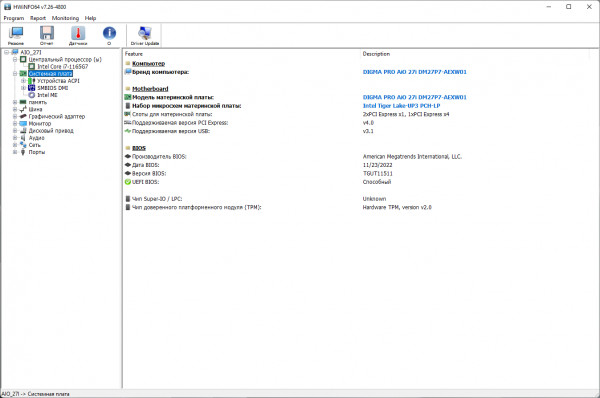
Task: Click the Motherboard section heading
Action: (x=150, y=89)
